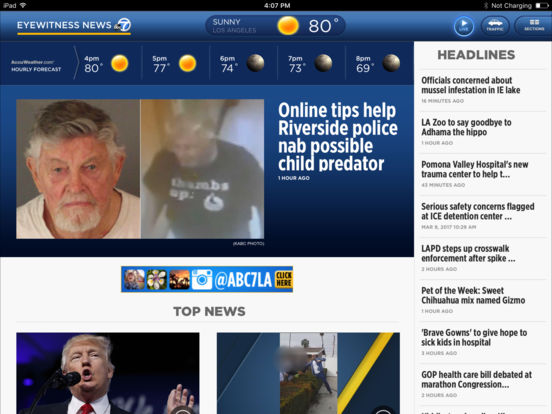Viewport: 552px width, 414px height.
Task: Tap '3 HOURS AGO' under Brave Gowns story
Action: pyautogui.click(x=439, y=353)
